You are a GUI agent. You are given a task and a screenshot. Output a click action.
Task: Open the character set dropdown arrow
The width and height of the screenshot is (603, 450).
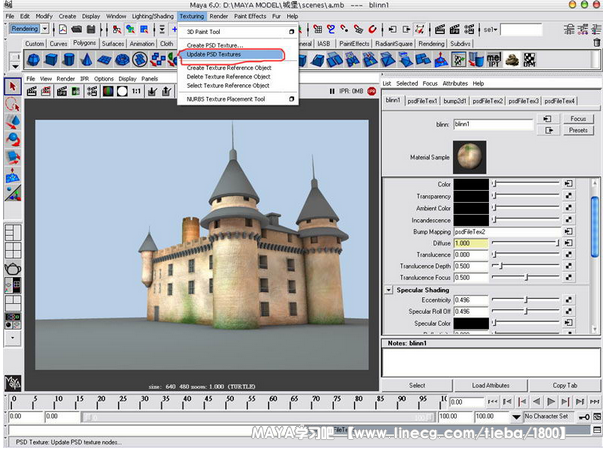[x=516, y=417]
